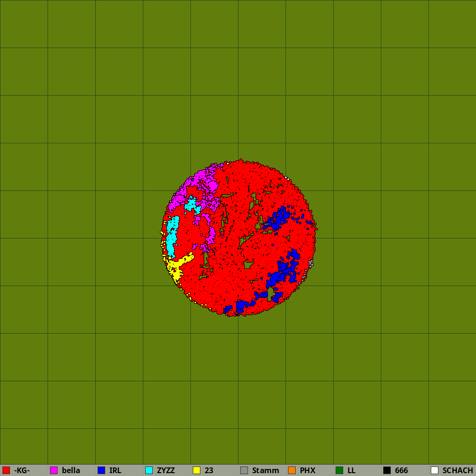476x476 pixels.
Task: Select the Stamm legend label
Action: pos(266,470)
